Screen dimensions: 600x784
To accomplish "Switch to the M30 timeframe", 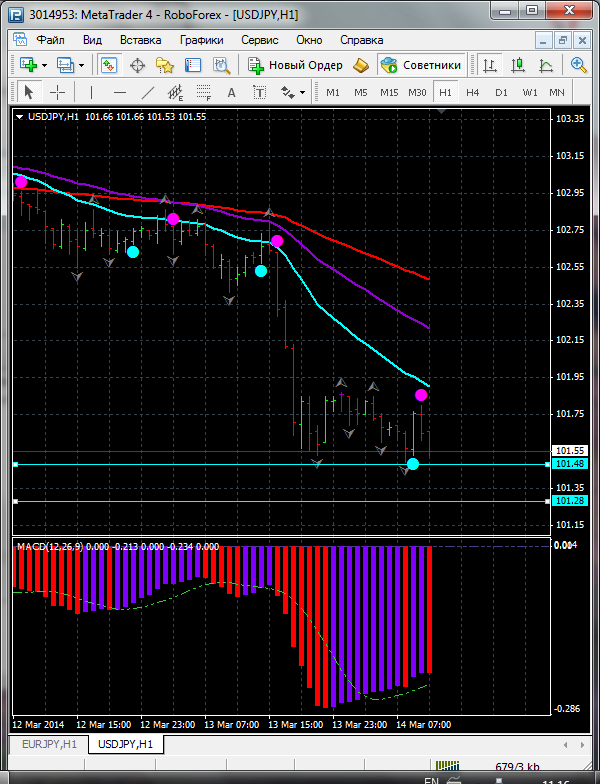I will point(417,92).
